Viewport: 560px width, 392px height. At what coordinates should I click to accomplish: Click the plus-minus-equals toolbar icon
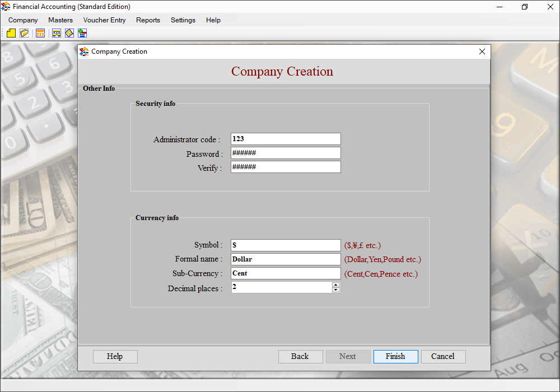tap(82, 33)
